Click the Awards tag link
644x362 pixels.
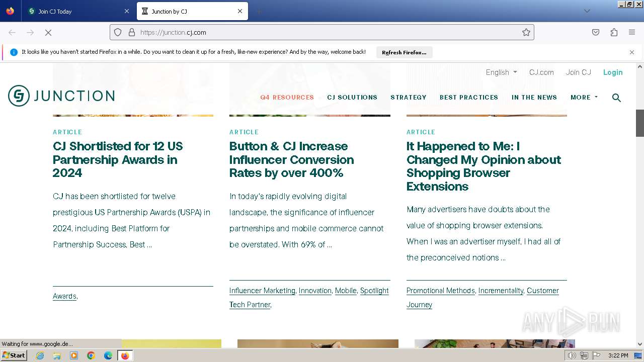point(64,296)
